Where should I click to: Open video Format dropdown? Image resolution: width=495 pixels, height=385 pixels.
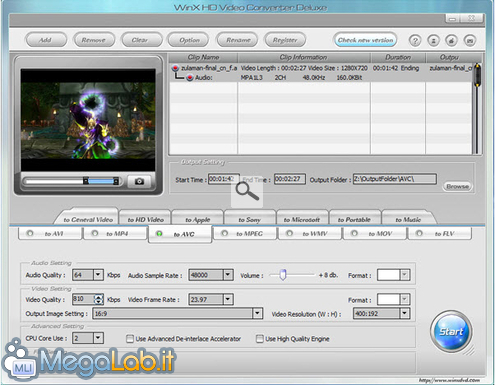point(404,299)
